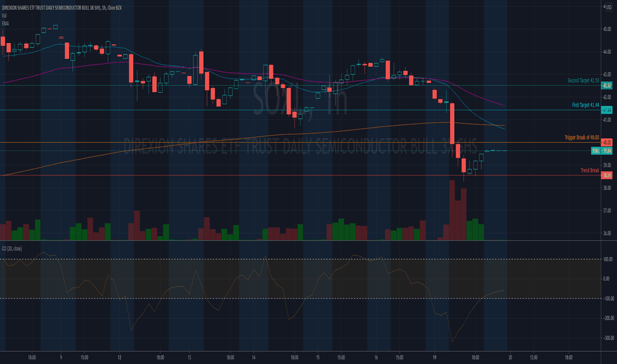Click the 12:00 time axis label
This screenshot has width=617, height=364.
pyautogui.click(x=534, y=357)
